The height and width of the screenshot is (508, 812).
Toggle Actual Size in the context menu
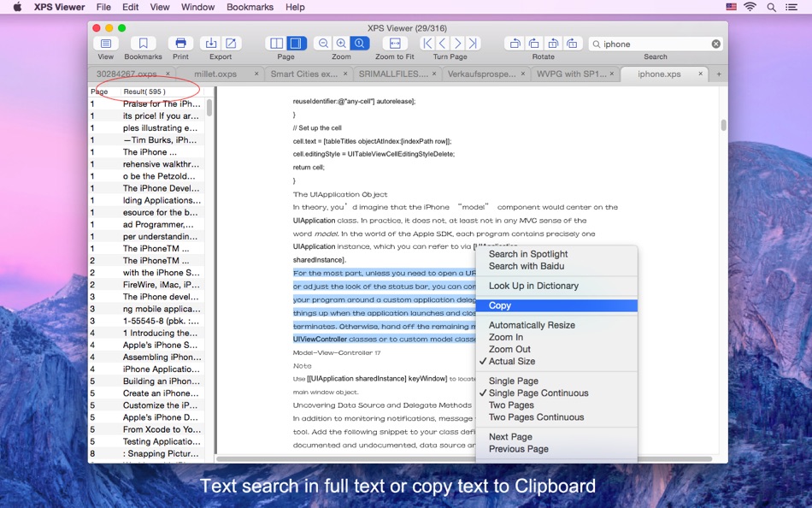pos(556,361)
